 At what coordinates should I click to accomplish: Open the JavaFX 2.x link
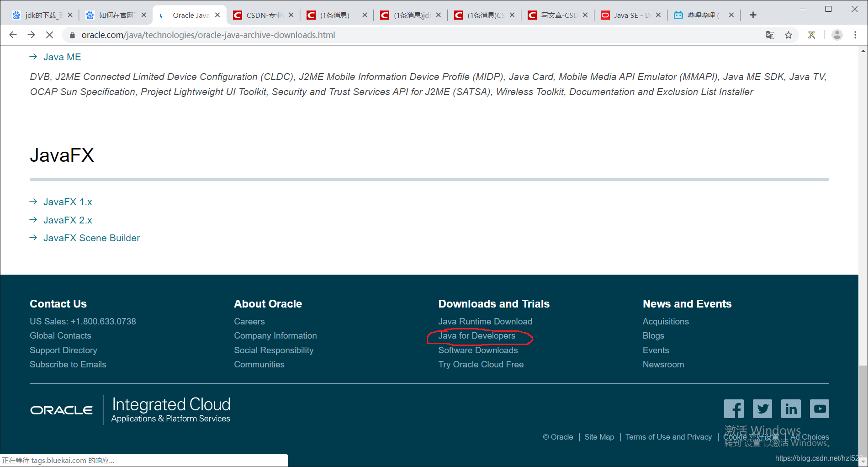pos(68,220)
